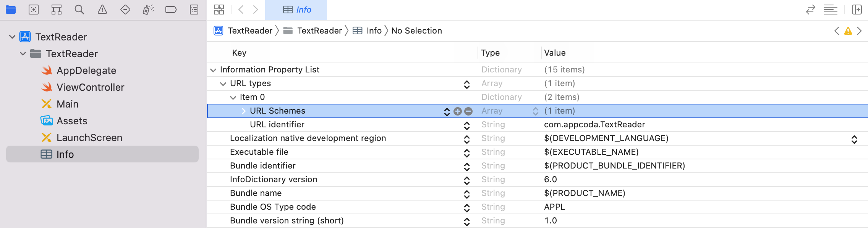Expand the URL Schemes array row
The image size is (868, 228).
coord(243,111)
